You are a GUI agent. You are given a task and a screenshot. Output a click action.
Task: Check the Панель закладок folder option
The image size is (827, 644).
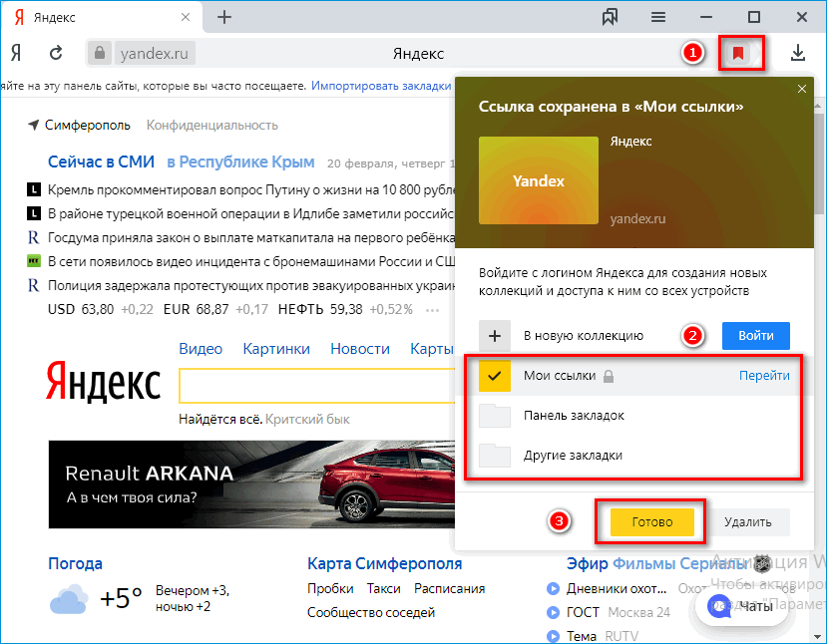click(x=495, y=416)
